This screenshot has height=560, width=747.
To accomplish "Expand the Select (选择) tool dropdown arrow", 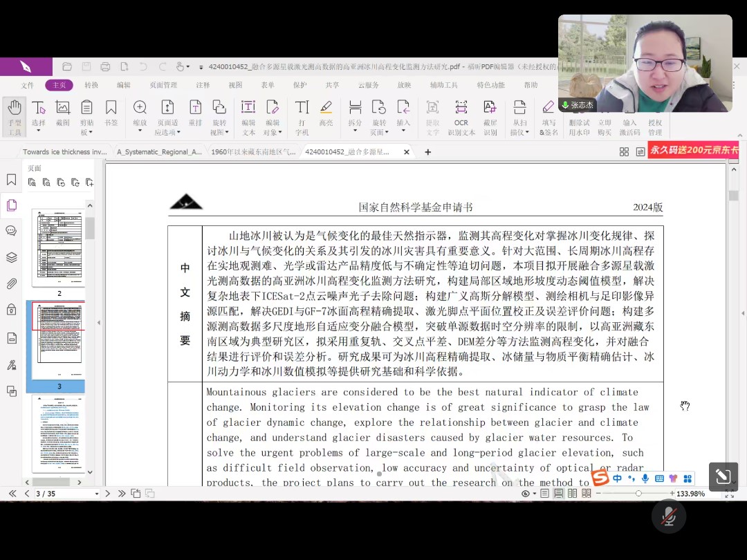I will tap(39, 123).
